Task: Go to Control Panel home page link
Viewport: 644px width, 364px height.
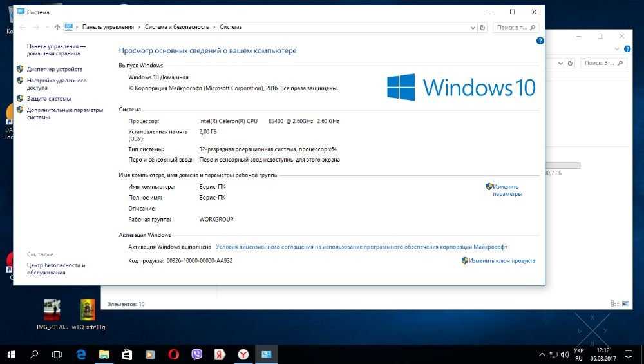Action: pyautogui.click(x=56, y=50)
